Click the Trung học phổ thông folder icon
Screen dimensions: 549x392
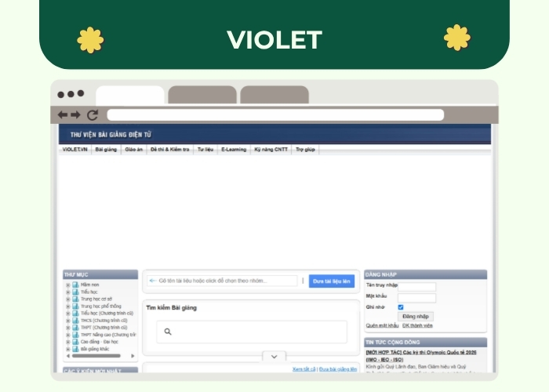tap(75, 307)
